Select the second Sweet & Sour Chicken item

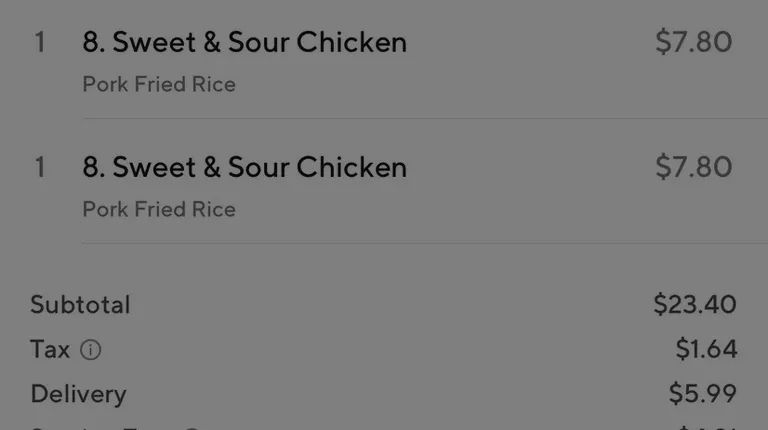(244, 167)
